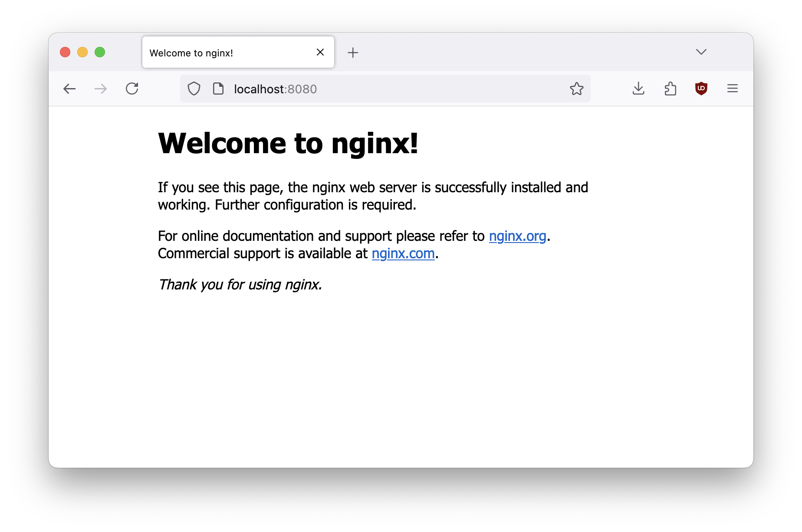
Task: Show site information via page icon
Action: (218, 89)
